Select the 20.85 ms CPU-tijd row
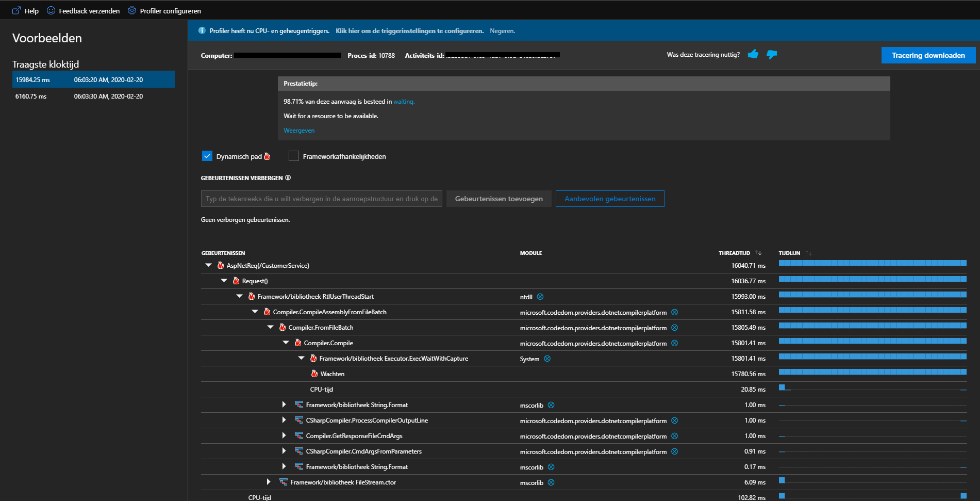 [x=584, y=390]
